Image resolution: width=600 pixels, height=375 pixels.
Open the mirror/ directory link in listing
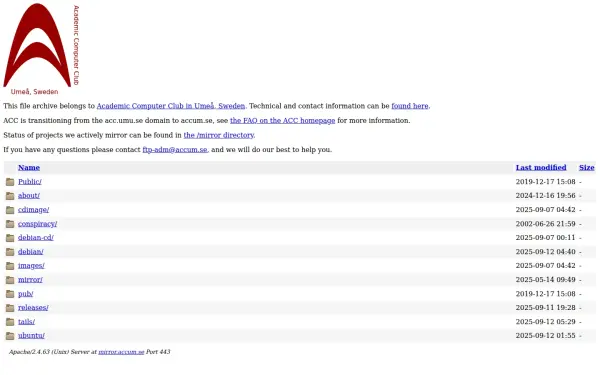click(30, 280)
